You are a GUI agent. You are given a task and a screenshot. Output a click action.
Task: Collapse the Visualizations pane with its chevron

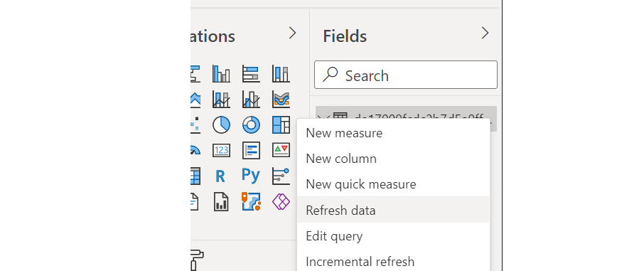[x=292, y=33]
